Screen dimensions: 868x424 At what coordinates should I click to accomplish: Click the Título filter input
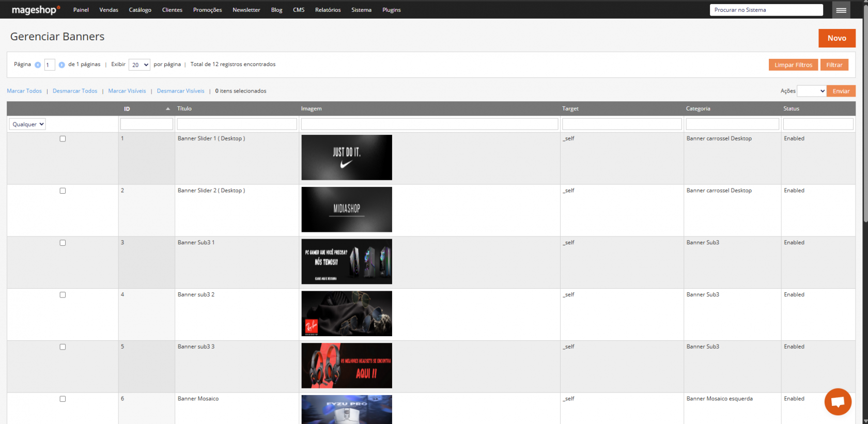[237, 124]
